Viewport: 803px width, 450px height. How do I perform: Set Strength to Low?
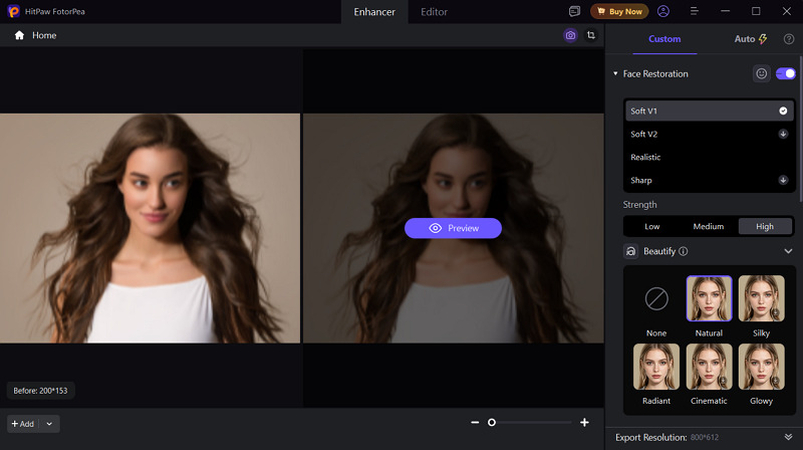[652, 226]
